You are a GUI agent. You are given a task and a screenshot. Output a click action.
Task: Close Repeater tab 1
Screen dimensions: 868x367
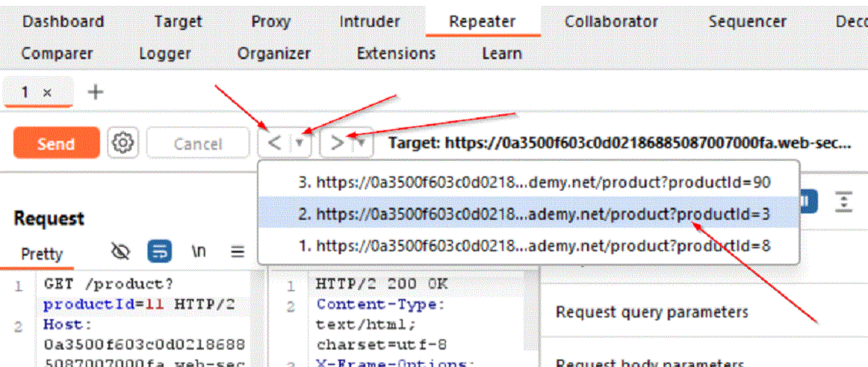point(47,93)
